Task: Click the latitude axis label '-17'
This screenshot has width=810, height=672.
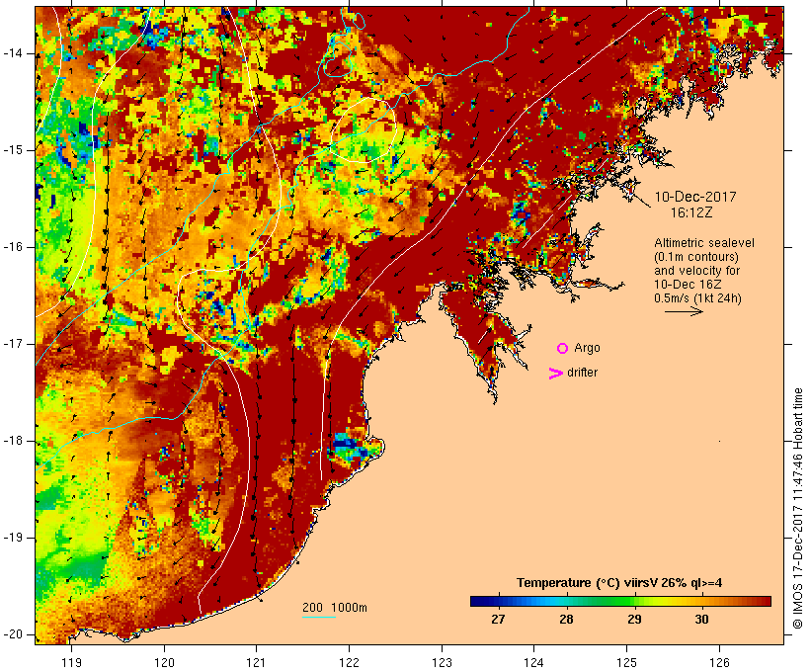Action: tap(13, 344)
